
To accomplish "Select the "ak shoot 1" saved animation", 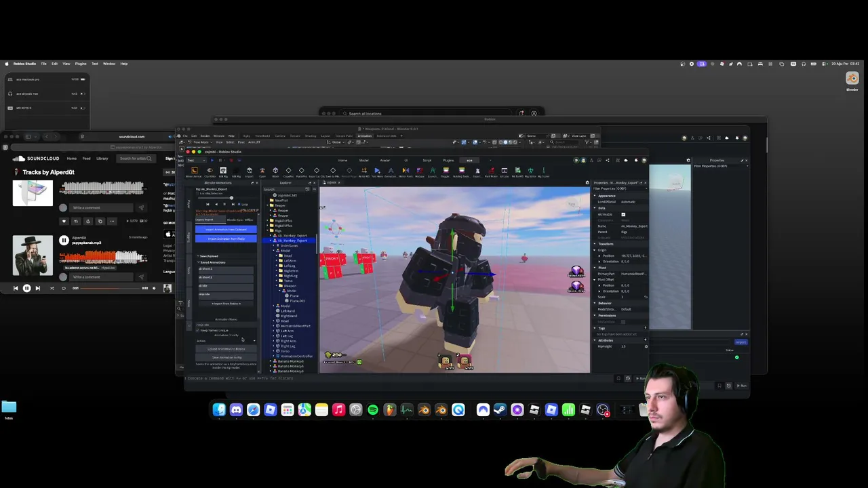I will [x=226, y=269].
